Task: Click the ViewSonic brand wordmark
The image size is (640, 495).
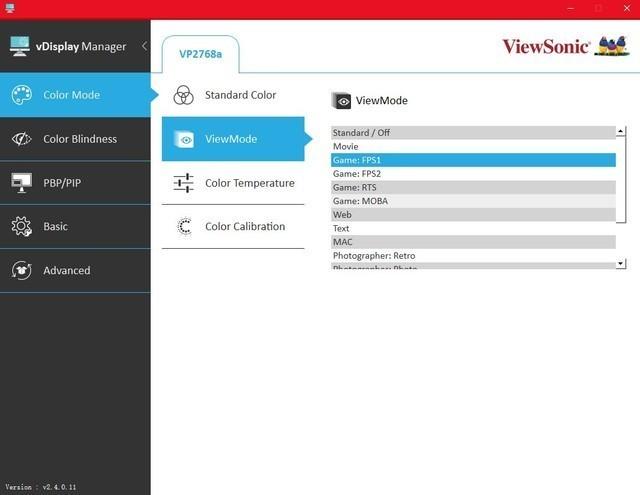Action: pos(546,46)
